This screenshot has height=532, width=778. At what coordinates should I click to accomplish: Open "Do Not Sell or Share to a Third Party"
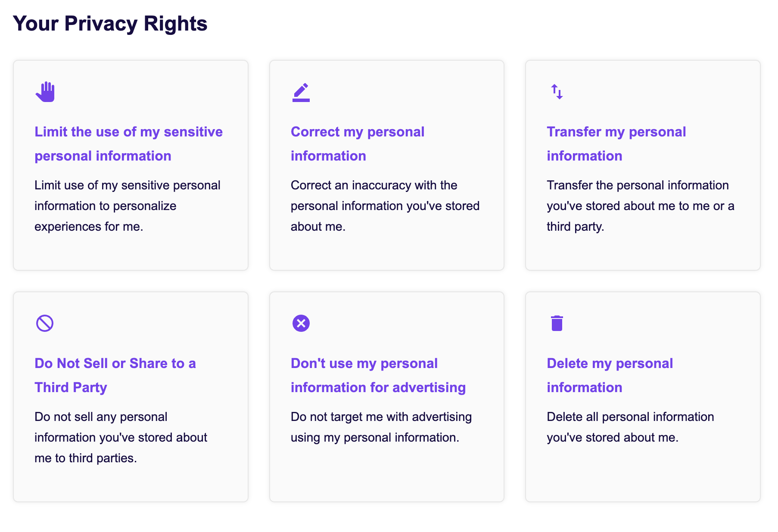click(x=115, y=375)
